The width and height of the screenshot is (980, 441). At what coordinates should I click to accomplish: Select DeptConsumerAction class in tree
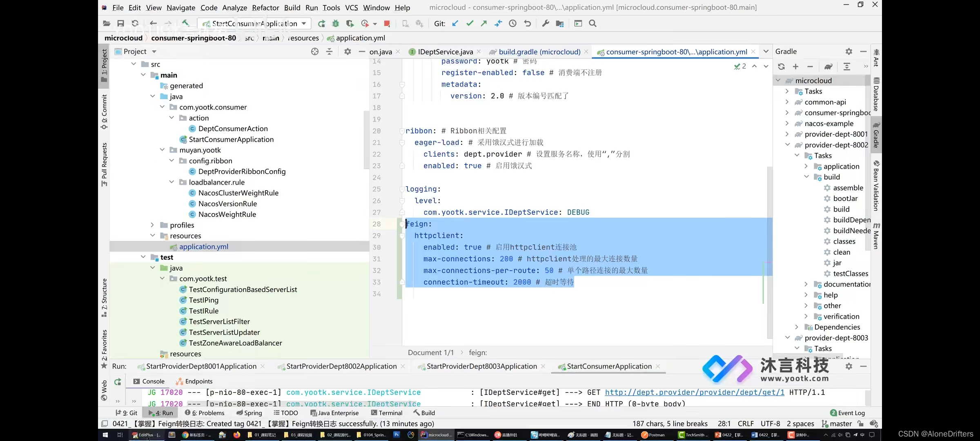click(233, 129)
